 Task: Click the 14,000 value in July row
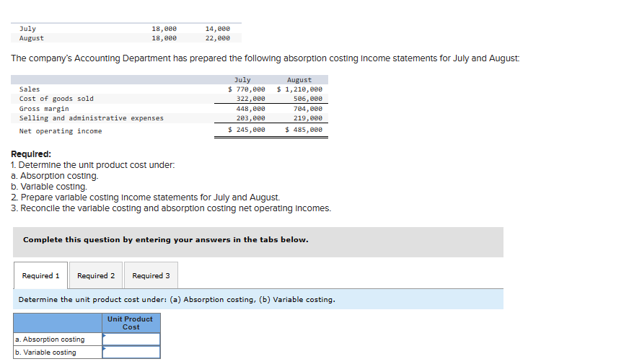coord(217,28)
